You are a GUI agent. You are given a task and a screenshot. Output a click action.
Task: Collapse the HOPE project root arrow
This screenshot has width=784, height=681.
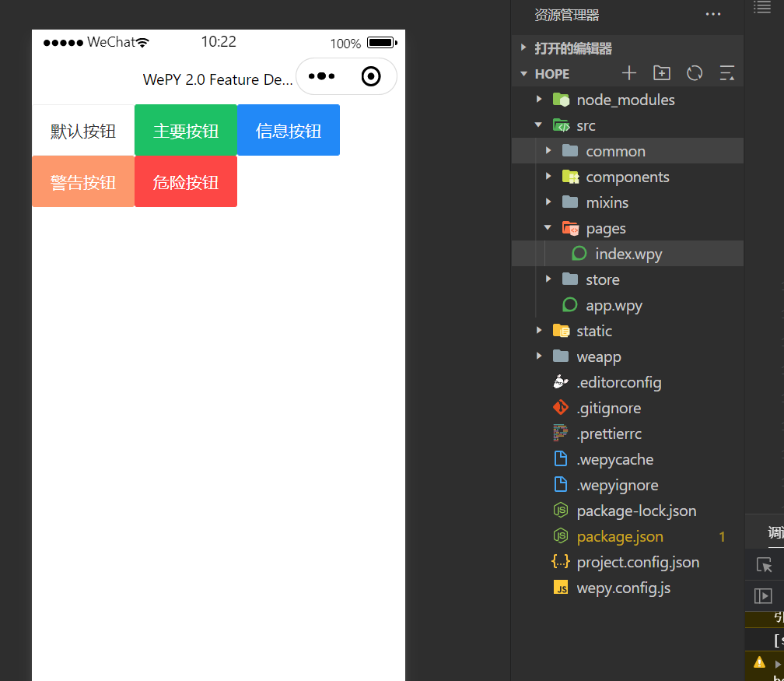pyautogui.click(x=523, y=74)
